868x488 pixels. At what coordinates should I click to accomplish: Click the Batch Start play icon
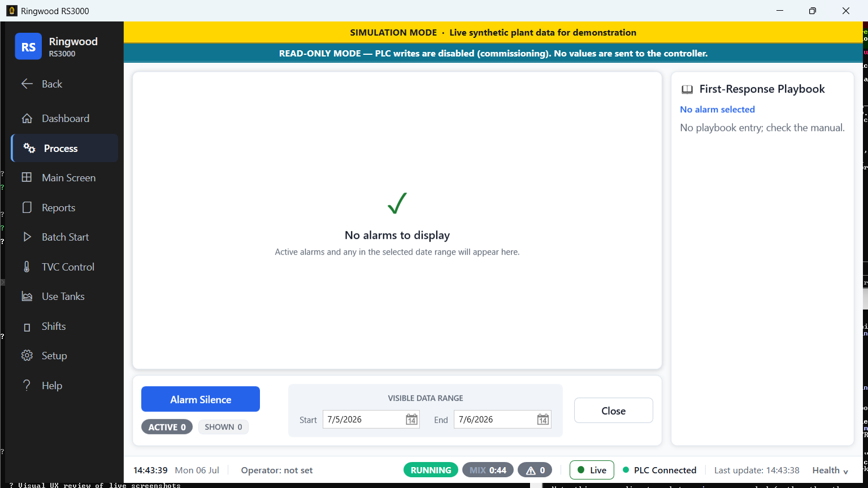point(27,237)
